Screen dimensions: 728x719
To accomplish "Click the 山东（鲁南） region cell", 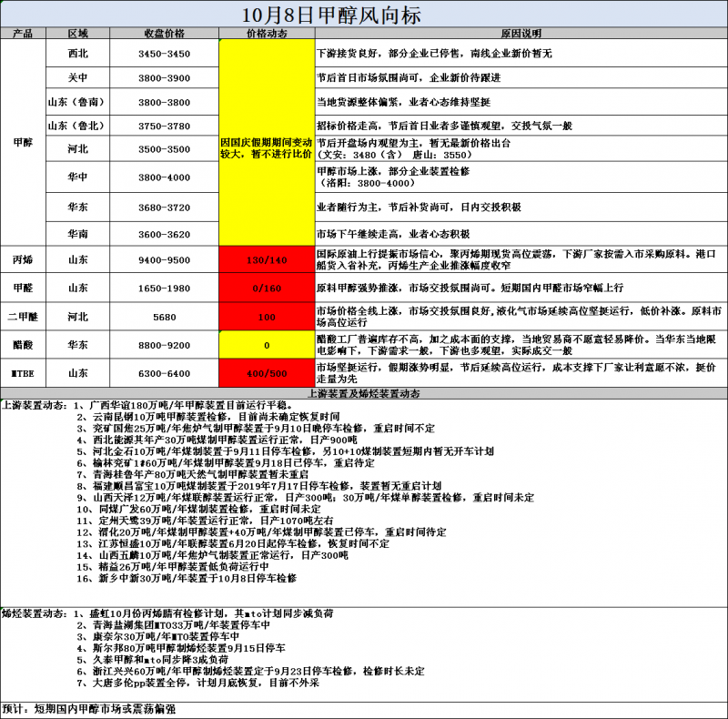I will (77, 102).
